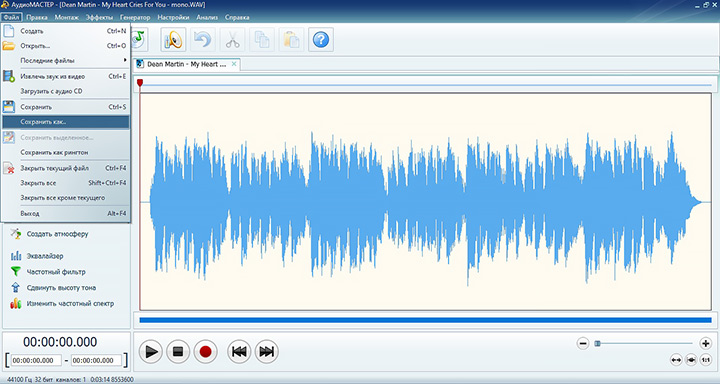The width and height of the screenshot is (720, 384).
Task: Choose Создать in the File menu
Action: pyautogui.click(x=65, y=31)
